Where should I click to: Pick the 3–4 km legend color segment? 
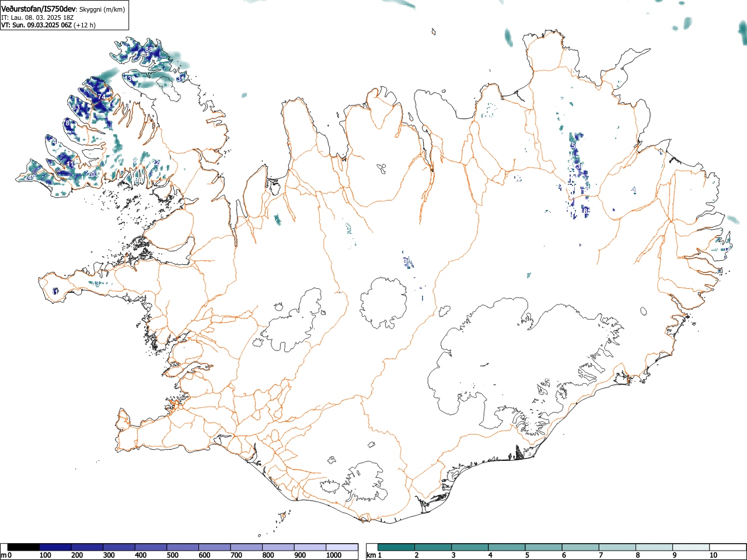tap(470, 547)
